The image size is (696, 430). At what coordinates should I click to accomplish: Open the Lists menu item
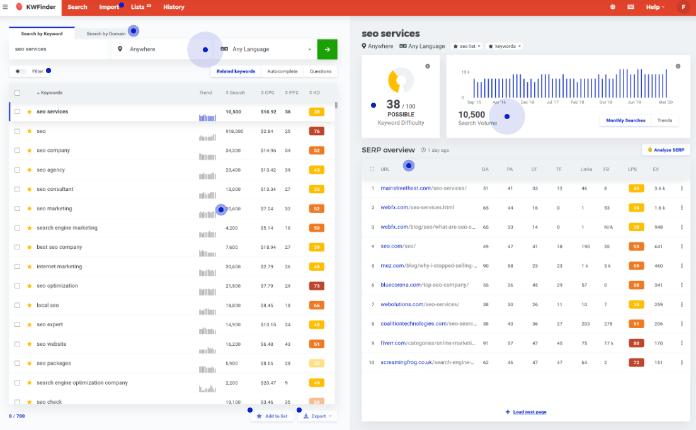click(x=141, y=7)
